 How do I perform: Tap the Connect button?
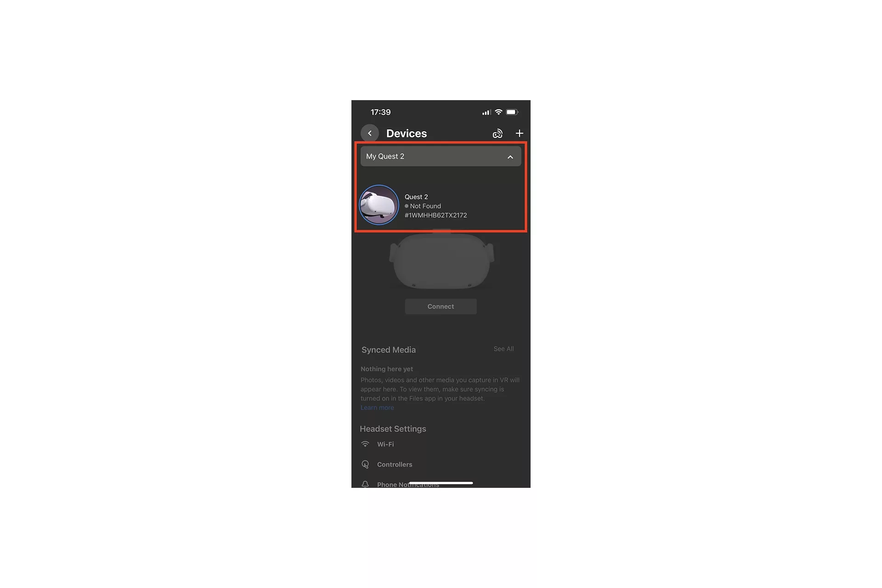441,306
